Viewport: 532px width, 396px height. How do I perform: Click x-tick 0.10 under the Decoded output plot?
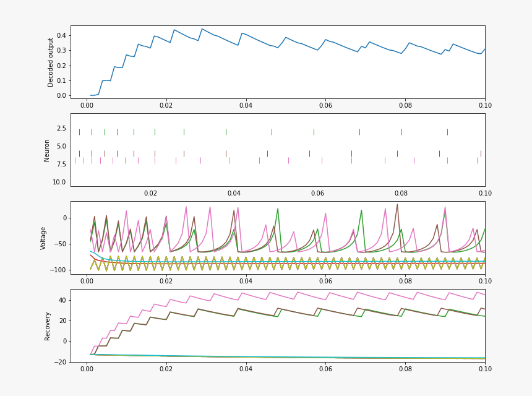coord(485,106)
